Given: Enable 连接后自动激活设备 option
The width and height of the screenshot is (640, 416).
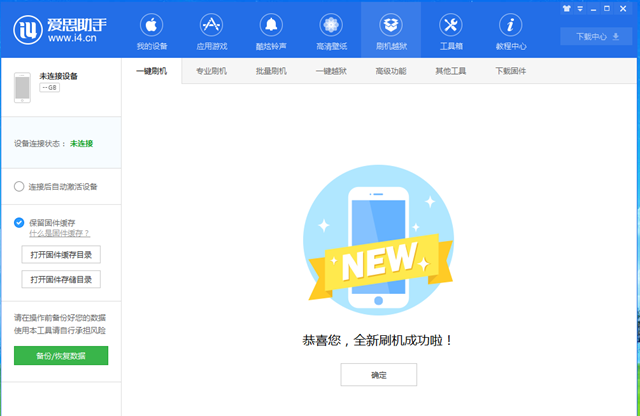Looking at the screenshot, I should tap(19, 186).
